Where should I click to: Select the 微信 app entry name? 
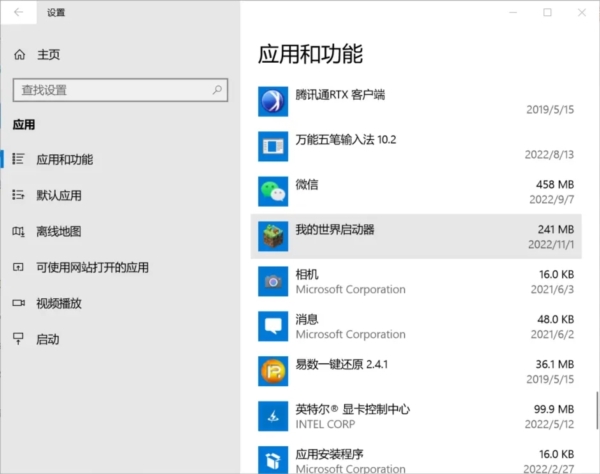click(x=307, y=184)
